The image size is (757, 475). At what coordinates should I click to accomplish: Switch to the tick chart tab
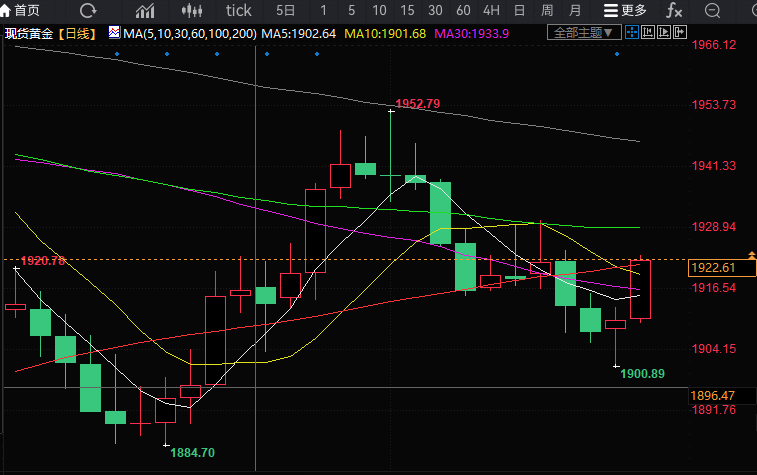click(239, 11)
